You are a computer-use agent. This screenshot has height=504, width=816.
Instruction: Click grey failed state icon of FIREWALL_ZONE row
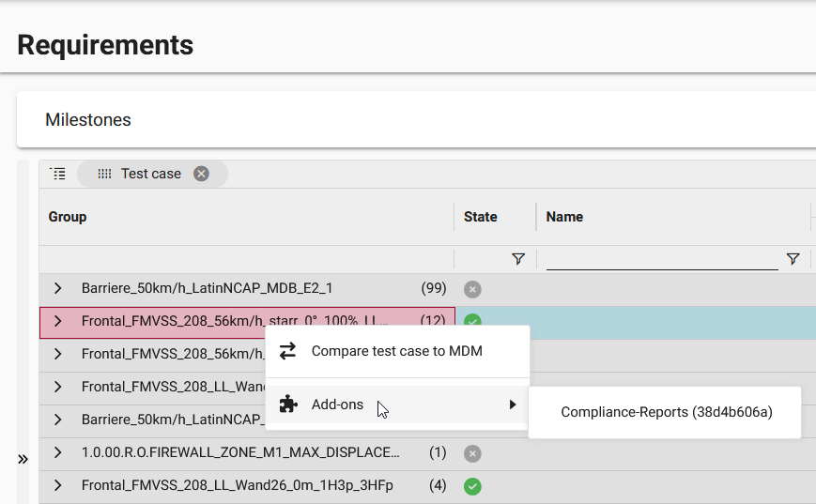472,453
